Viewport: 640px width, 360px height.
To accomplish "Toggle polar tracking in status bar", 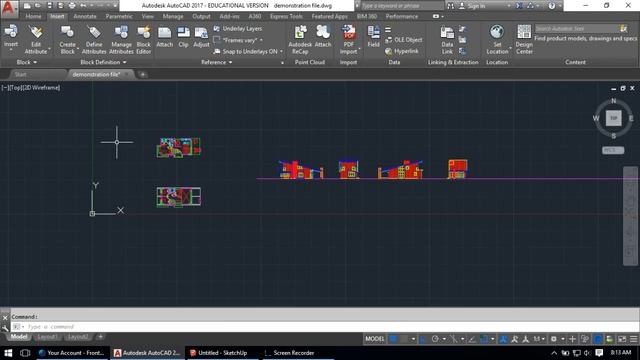I will tap(435, 339).
